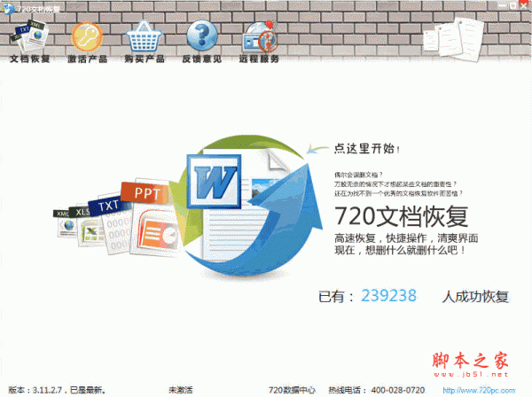Click the 高速恢复，快捷操作 slogan line
Image resolution: width=532 pixels, height=397 pixels.
click(x=406, y=238)
